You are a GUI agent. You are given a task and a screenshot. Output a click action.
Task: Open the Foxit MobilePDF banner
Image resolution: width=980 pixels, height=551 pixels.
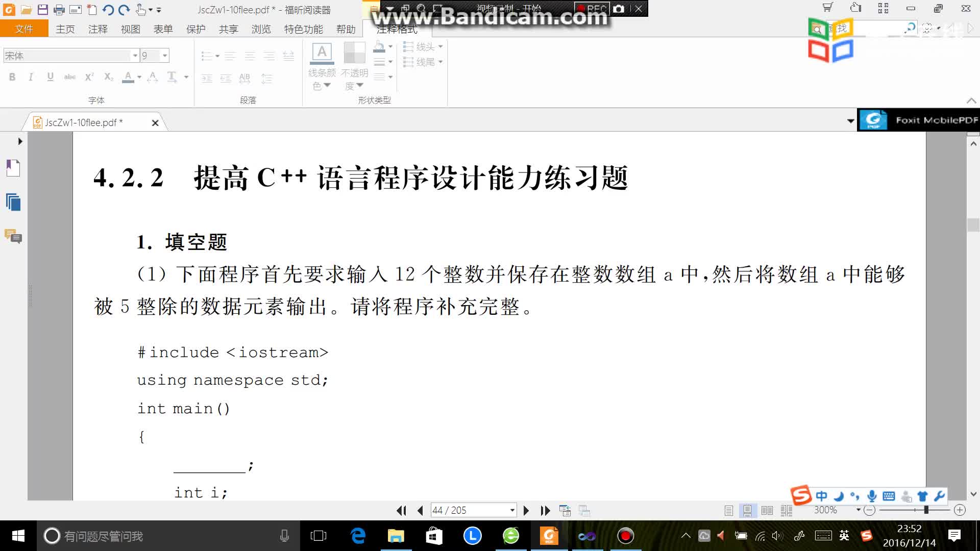919,120
